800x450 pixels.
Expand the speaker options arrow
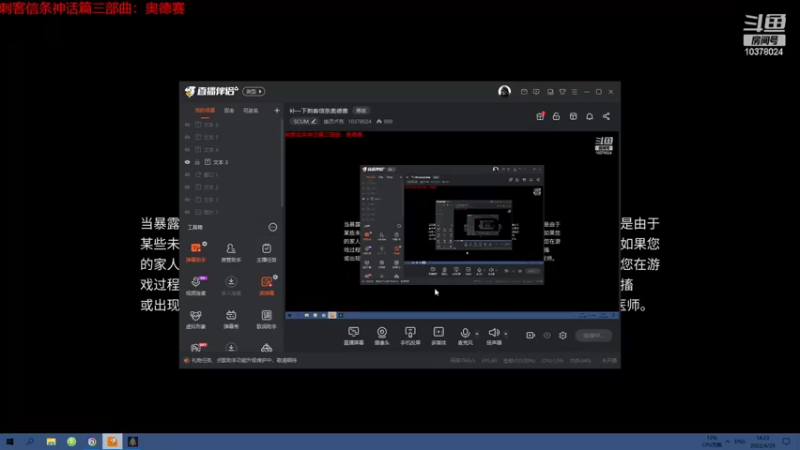[506, 334]
